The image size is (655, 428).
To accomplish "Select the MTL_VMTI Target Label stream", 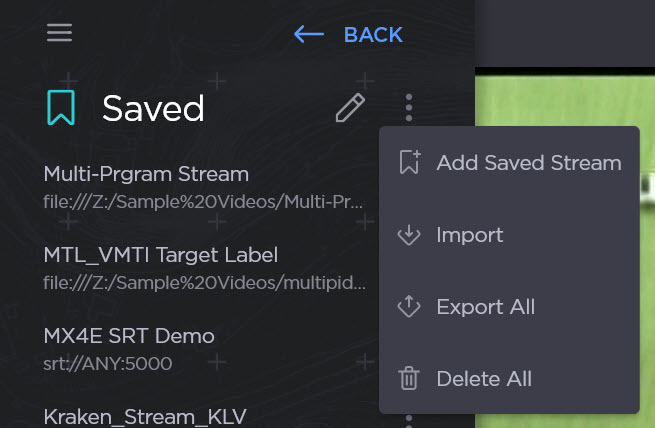I will [160, 254].
